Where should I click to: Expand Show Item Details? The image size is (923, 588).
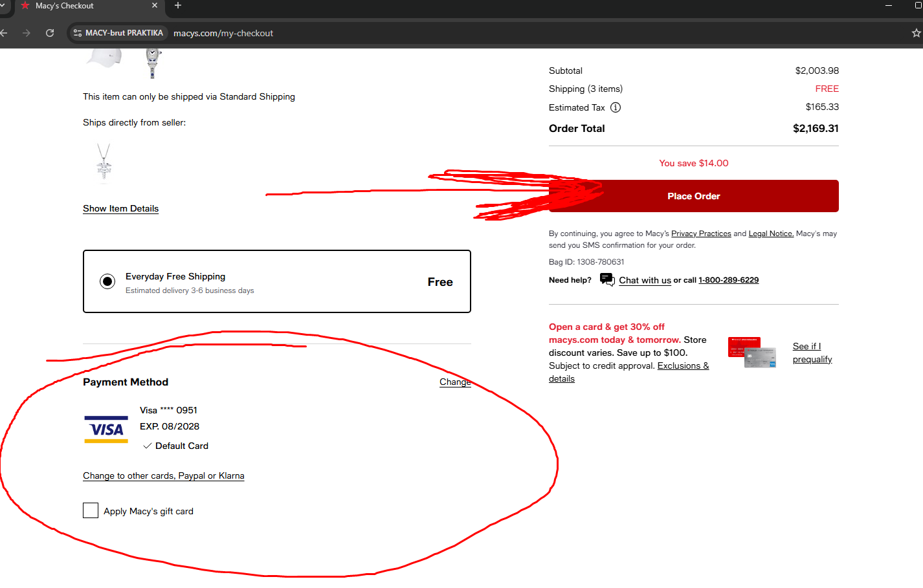120,208
